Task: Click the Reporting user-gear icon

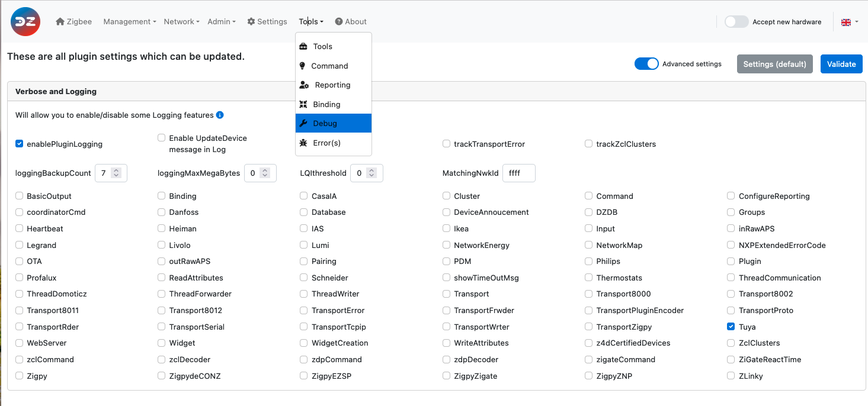Action: [x=304, y=85]
